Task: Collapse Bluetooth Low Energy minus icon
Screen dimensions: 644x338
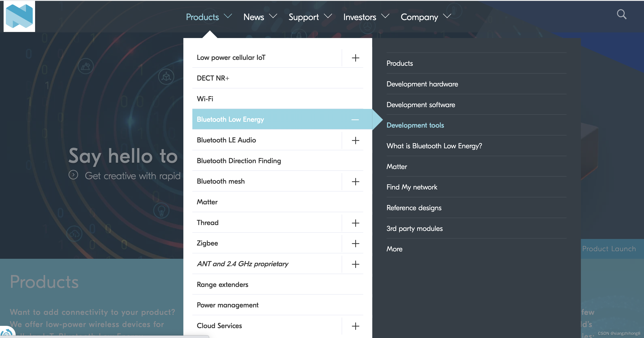Action: [x=355, y=119]
